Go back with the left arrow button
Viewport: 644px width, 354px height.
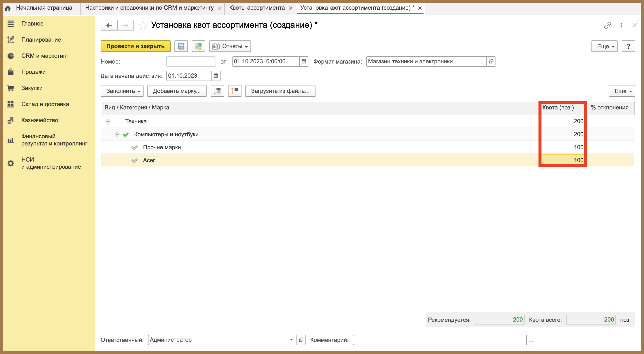click(x=109, y=25)
